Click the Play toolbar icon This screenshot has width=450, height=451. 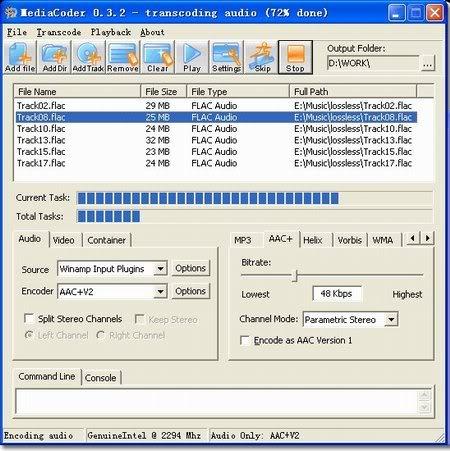tap(192, 57)
